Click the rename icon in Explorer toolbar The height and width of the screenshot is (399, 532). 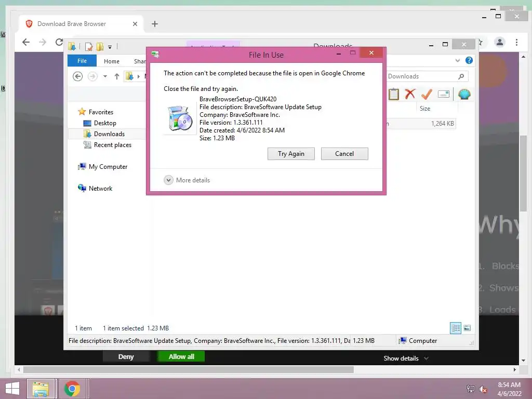pos(444,94)
